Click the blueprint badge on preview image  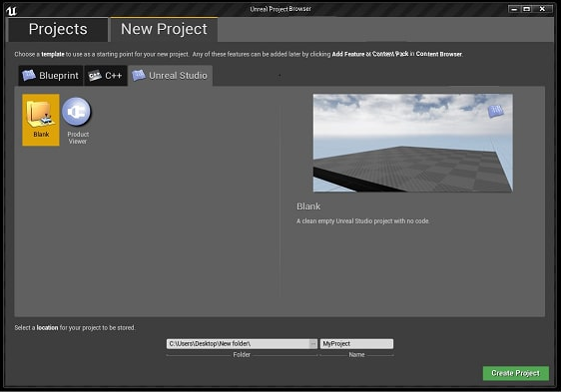tap(495, 112)
